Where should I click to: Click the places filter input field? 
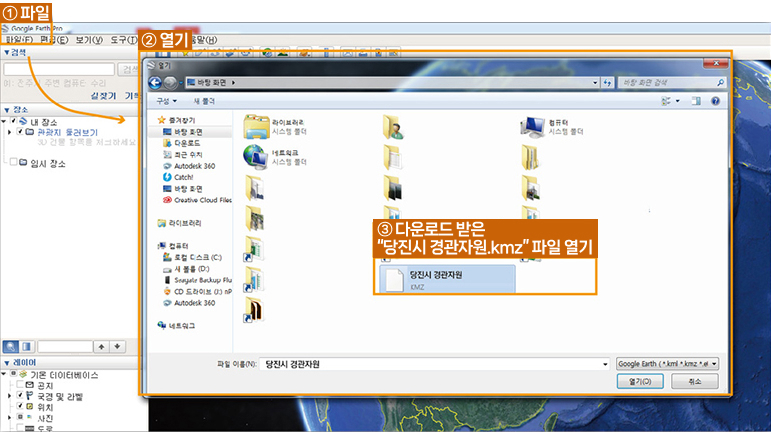click(x=65, y=346)
